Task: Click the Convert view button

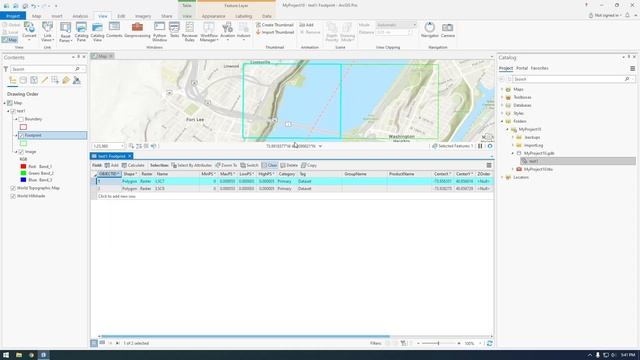Action: click(x=29, y=31)
